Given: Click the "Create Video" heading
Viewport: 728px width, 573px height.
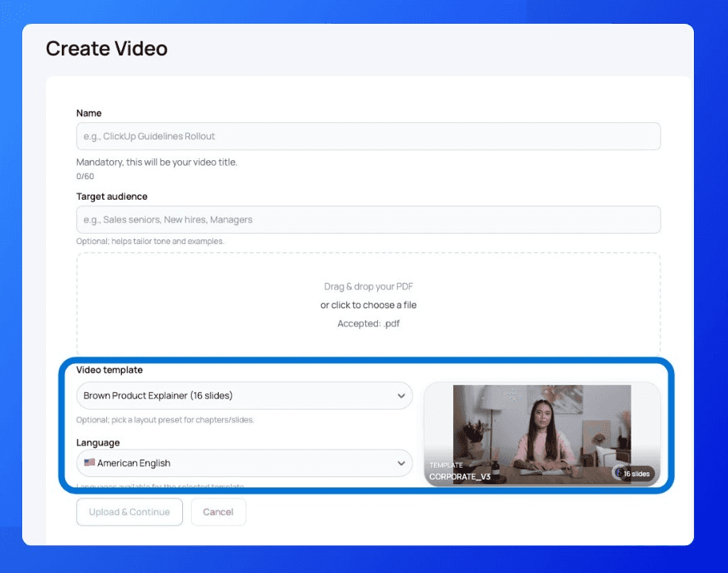Looking at the screenshot, I should 107,48.
